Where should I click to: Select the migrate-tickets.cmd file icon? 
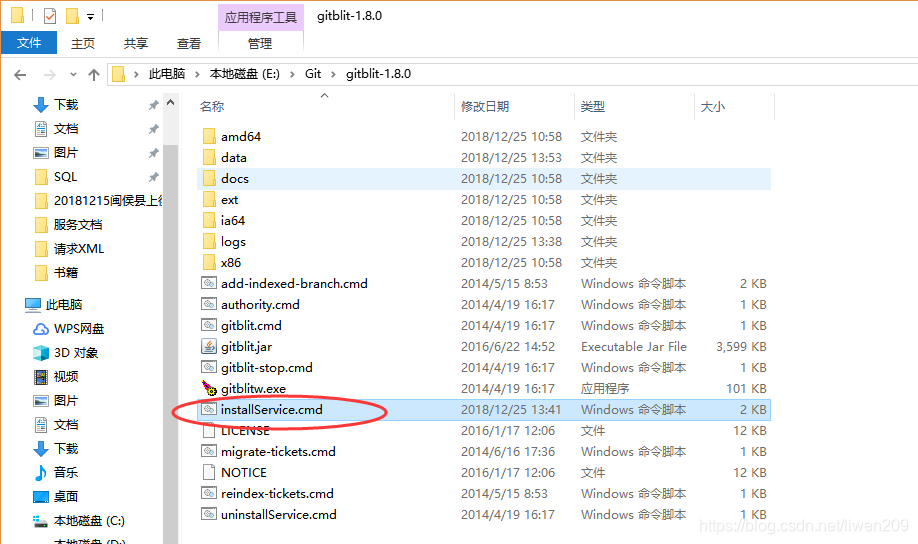209,451
